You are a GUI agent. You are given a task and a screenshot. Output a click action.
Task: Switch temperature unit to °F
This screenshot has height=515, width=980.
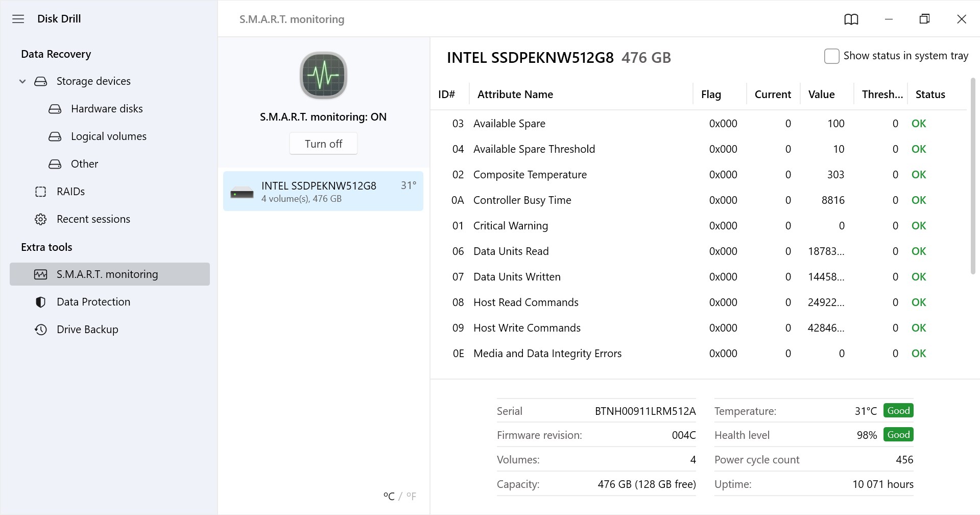coord(411,496)
